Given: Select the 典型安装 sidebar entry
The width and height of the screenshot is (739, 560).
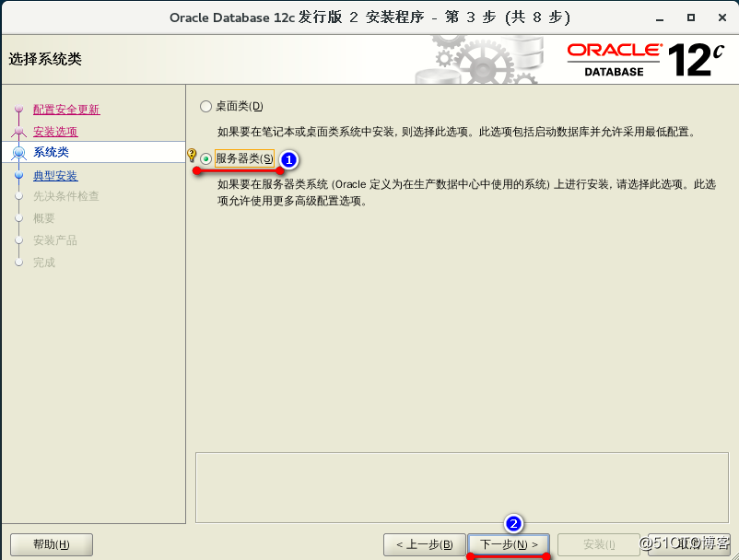Looking at the screenshot, I should [x=54, y=175].
